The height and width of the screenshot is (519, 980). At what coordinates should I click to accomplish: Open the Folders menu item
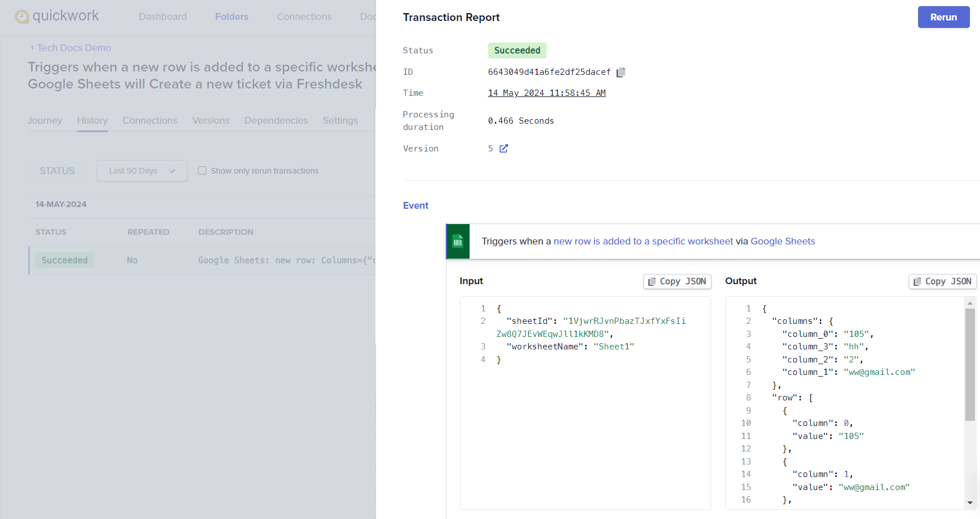[231, 16]
